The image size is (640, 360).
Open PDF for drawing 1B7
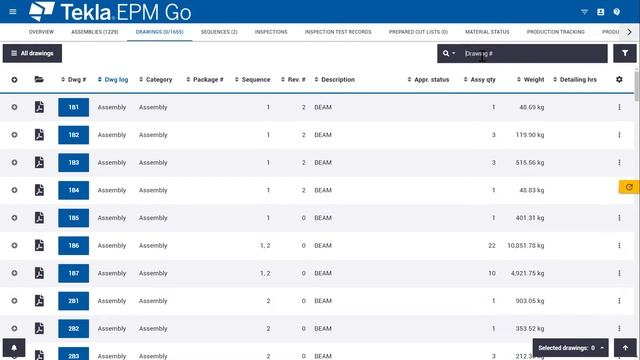(39, 273)
